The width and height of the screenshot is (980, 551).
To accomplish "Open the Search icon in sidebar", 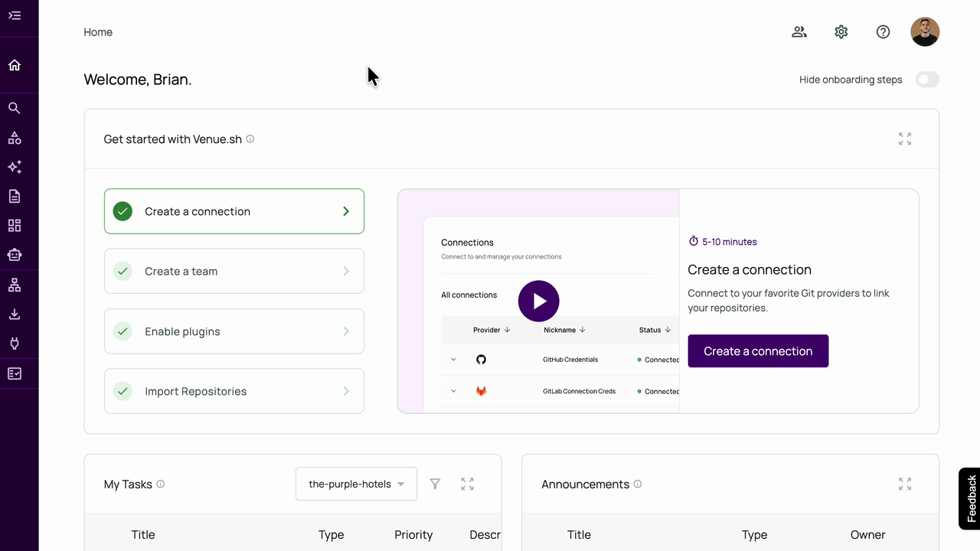I will (x=15, y=108).
